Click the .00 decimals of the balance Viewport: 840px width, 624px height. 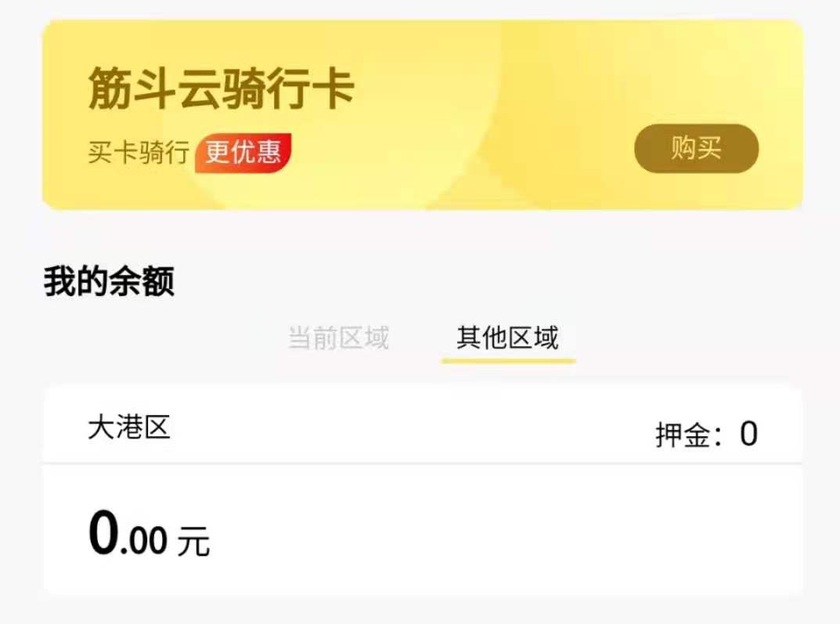click(x=144, y=541)
